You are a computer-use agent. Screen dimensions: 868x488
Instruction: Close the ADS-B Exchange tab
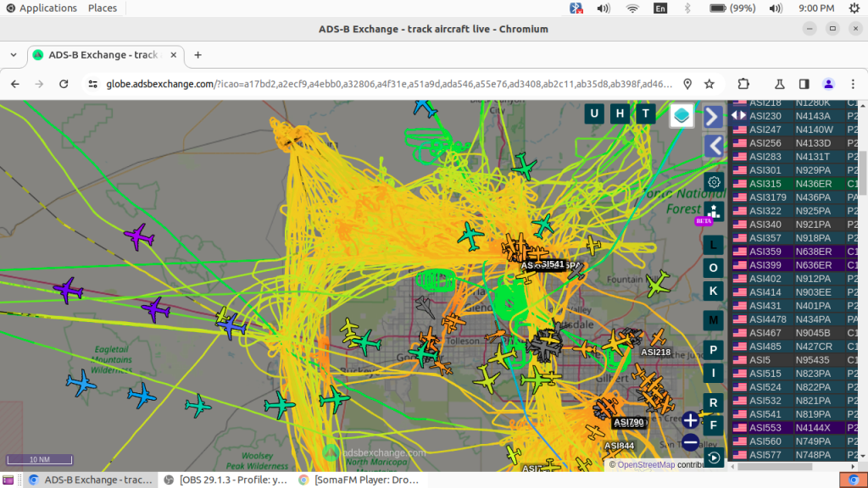(173, 55)
